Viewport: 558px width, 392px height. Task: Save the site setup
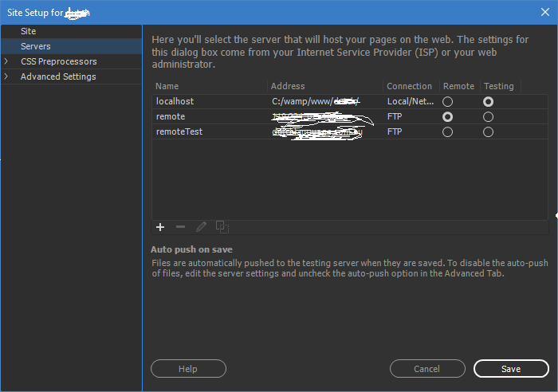click(511, 369)
